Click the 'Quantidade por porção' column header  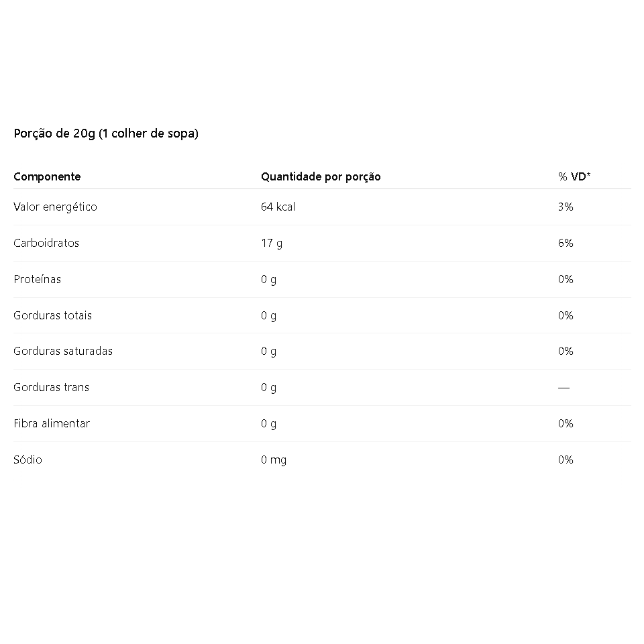coord(321,176)
